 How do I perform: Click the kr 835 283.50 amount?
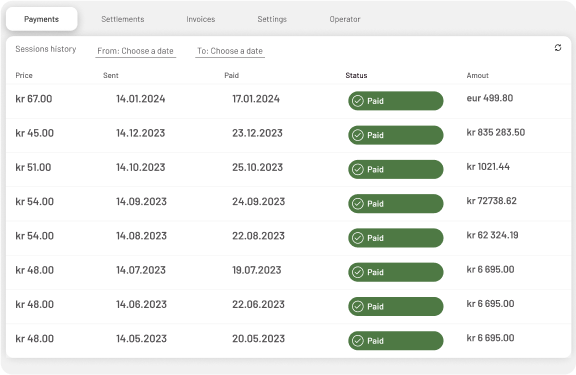pyautogui.click(x=496, y=132)
